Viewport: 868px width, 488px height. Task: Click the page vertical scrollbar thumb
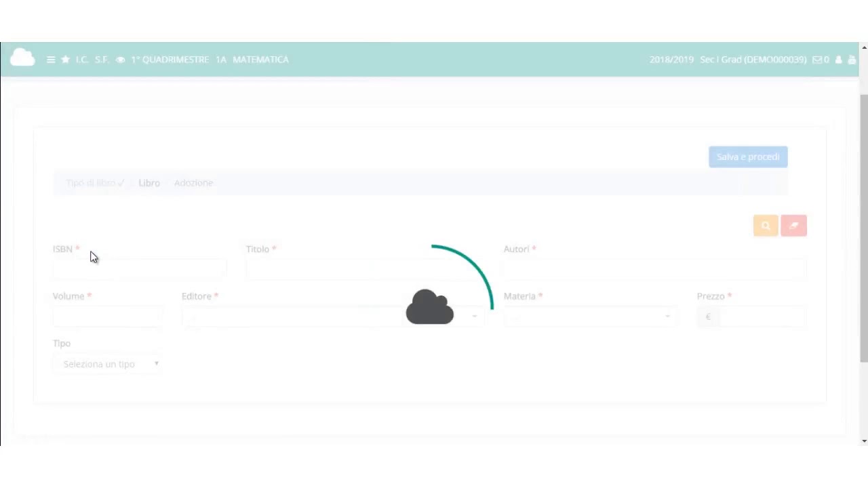pos(863,229)
